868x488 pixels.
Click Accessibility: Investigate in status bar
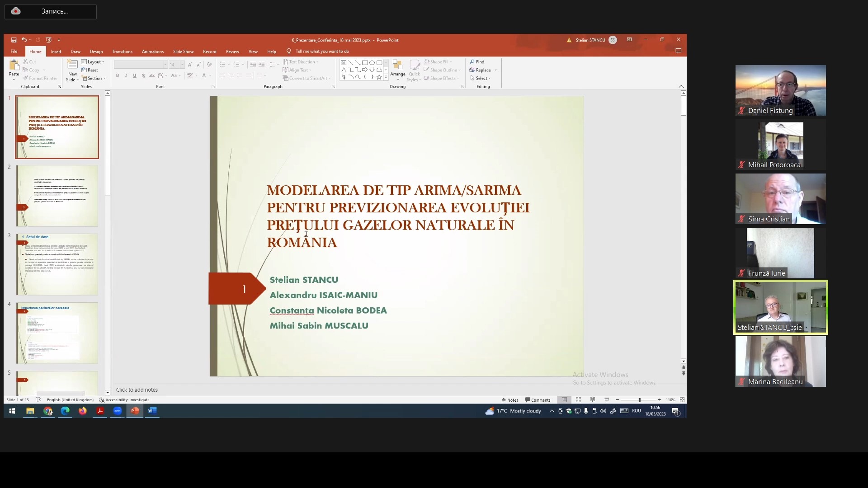click(124, 400)
